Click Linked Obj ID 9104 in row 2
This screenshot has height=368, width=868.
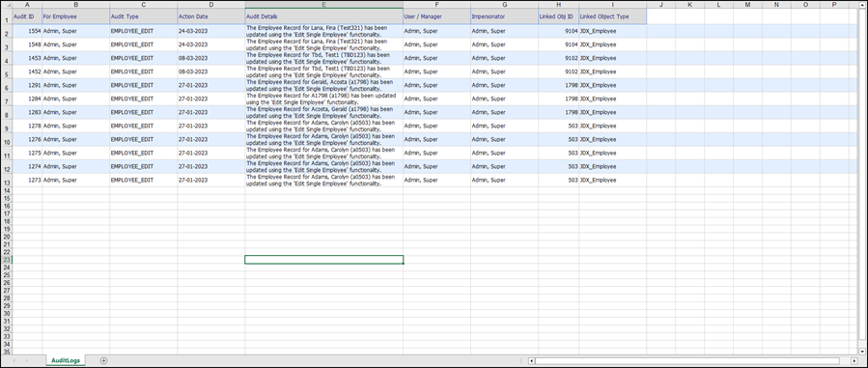tap(559, 31)
